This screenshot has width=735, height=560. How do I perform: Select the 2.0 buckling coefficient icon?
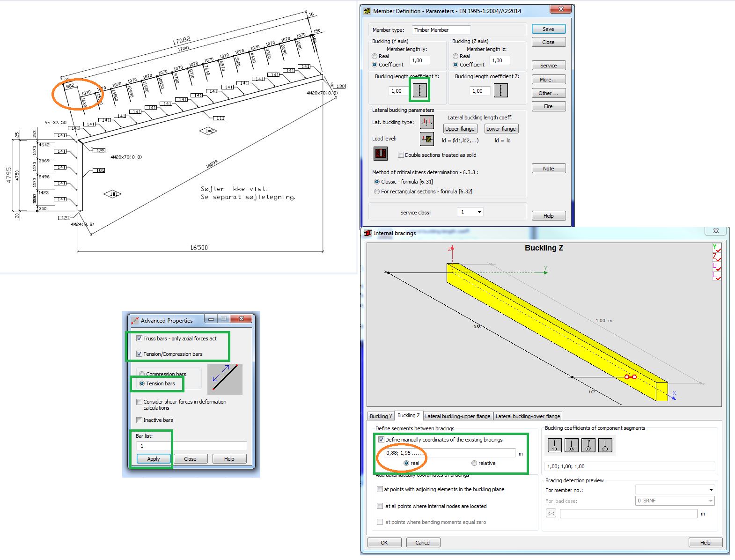pyautogui.click(x=605, y=445)
